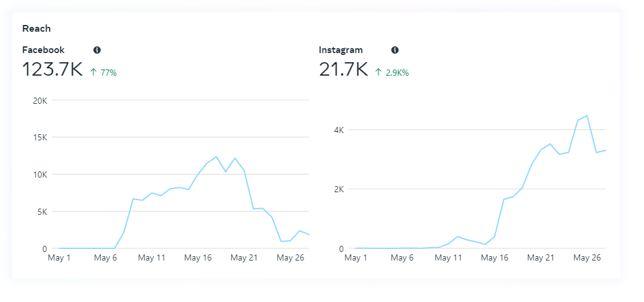
Task: Click May 1 on the Facebook chart axis
Action: pyautogui.click(x=59, y=258)
